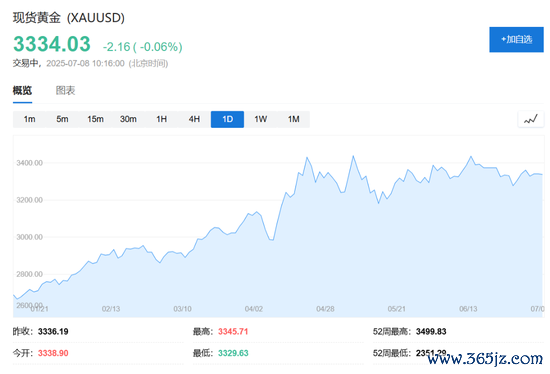550x374 pixels.
Task: Click the 04/02 date marker on chart axis
Action: [254, 309]
